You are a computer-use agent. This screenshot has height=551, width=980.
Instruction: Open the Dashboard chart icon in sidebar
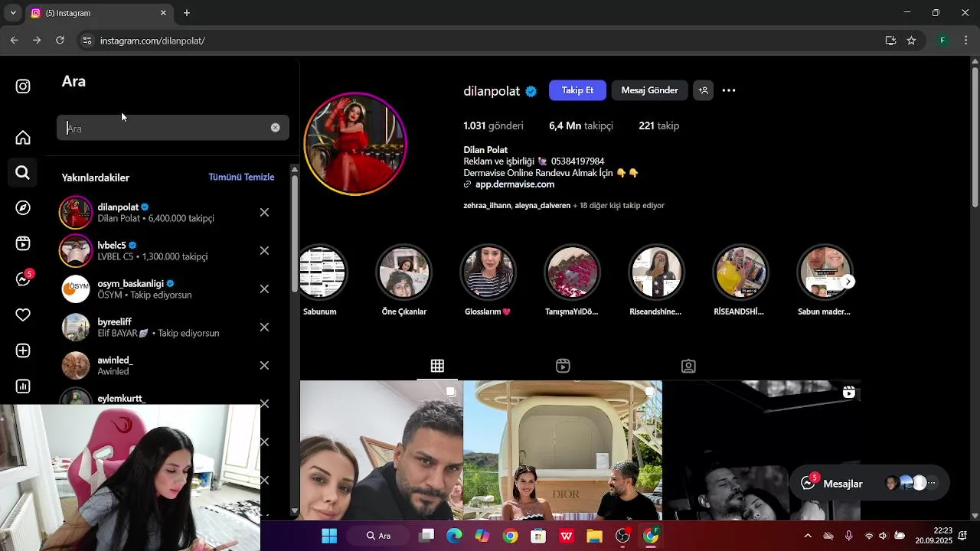23,386
